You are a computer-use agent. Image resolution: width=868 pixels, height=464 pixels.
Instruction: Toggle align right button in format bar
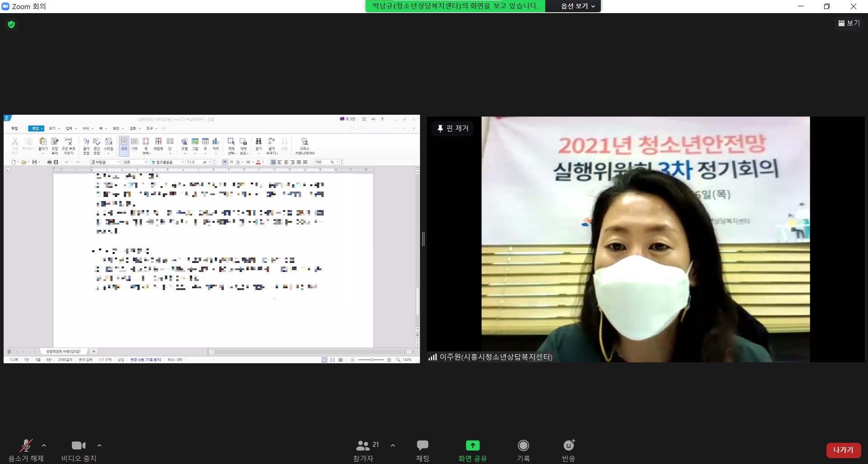pos(292,162)
